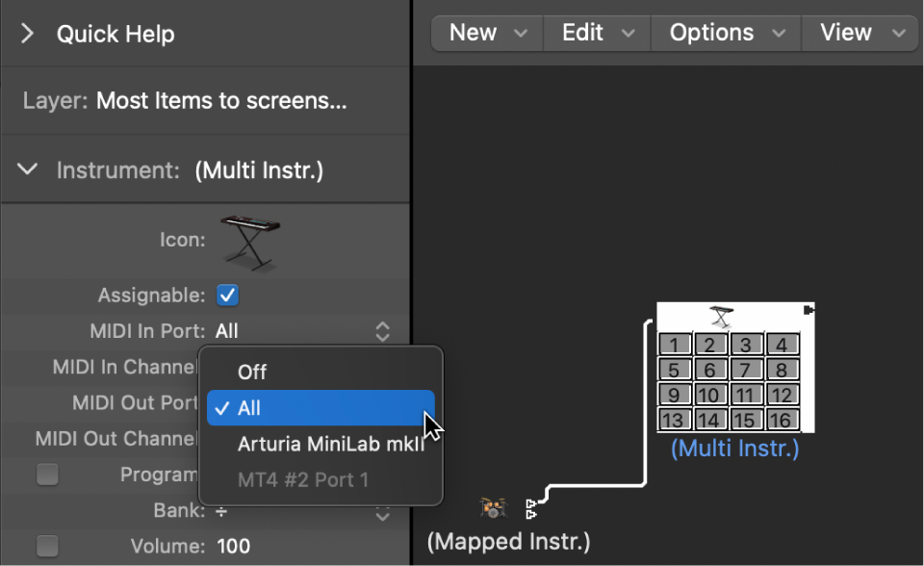Collapse the Instrument (Multi Instr.) section
The height and width of the screenshot is (566, 924).
click(x=26, y=169)
